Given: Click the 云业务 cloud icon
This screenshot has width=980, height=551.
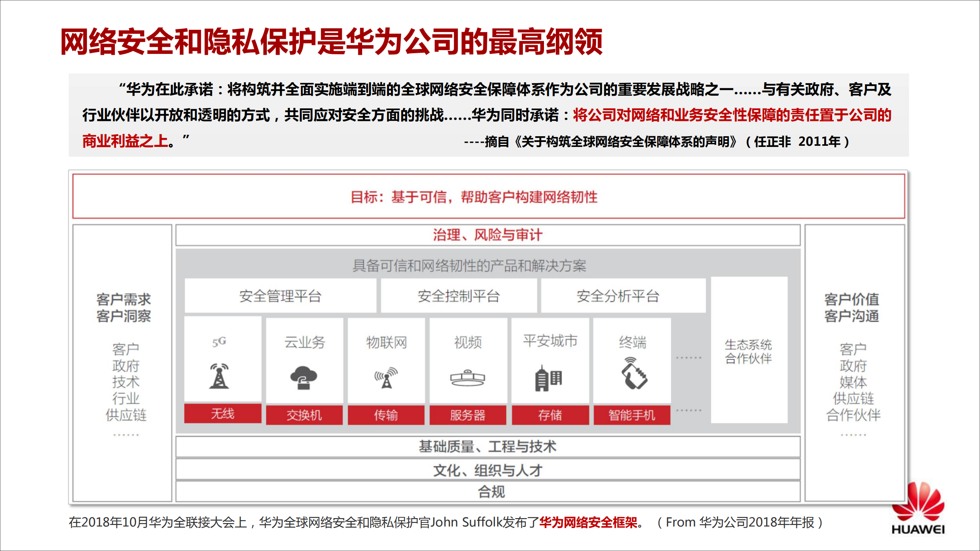Looking at the screenshot, I should click(x=302, y=377).
